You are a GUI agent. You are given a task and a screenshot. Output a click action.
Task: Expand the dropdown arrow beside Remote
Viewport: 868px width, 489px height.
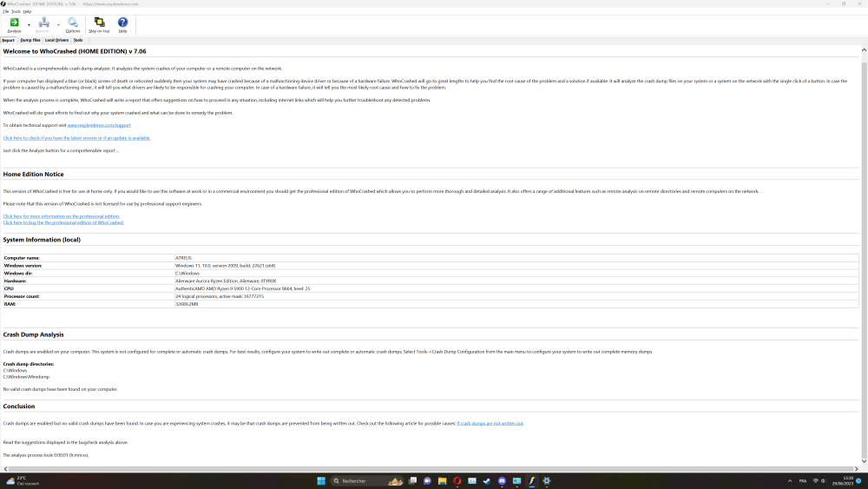[58, 25]
